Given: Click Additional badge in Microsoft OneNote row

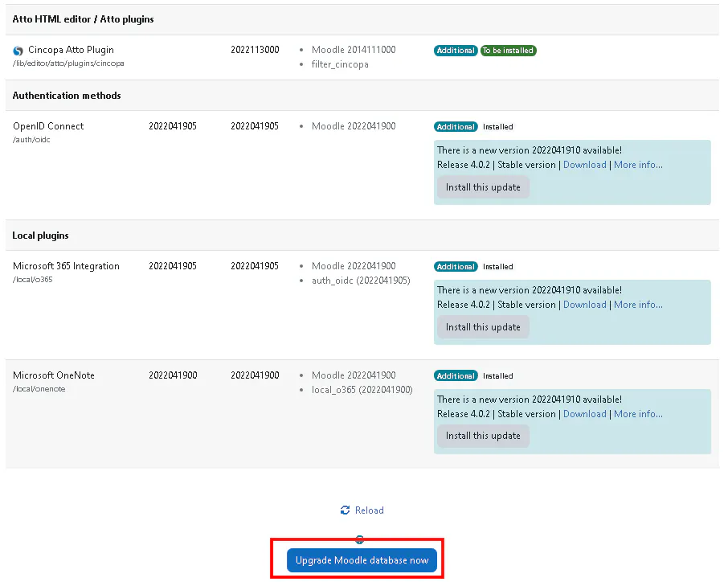Looking at the screenshot, I should 456,375.
